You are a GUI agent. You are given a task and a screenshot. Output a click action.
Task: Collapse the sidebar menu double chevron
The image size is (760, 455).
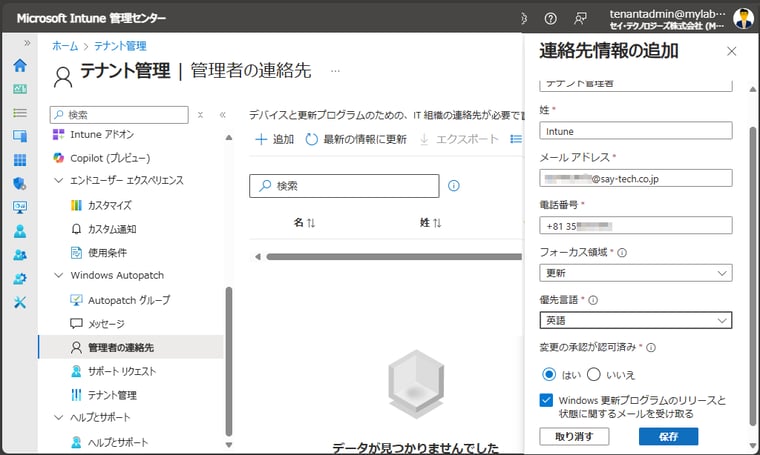222,115
